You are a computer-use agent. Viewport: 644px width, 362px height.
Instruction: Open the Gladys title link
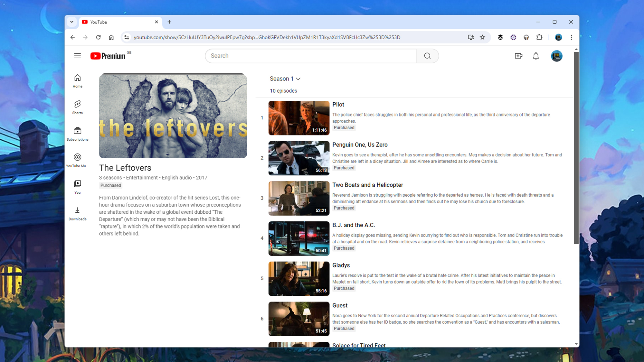tap(341, 265)
